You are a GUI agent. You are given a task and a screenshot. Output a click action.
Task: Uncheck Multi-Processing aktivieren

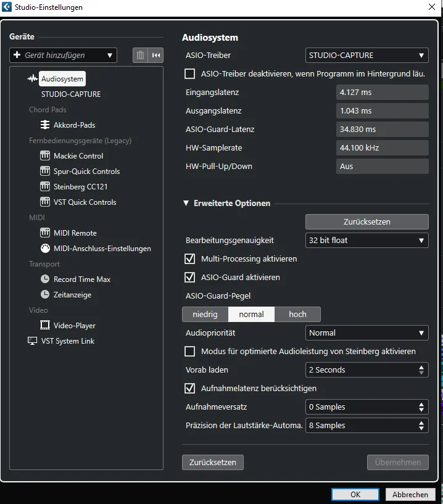[189, 258]
